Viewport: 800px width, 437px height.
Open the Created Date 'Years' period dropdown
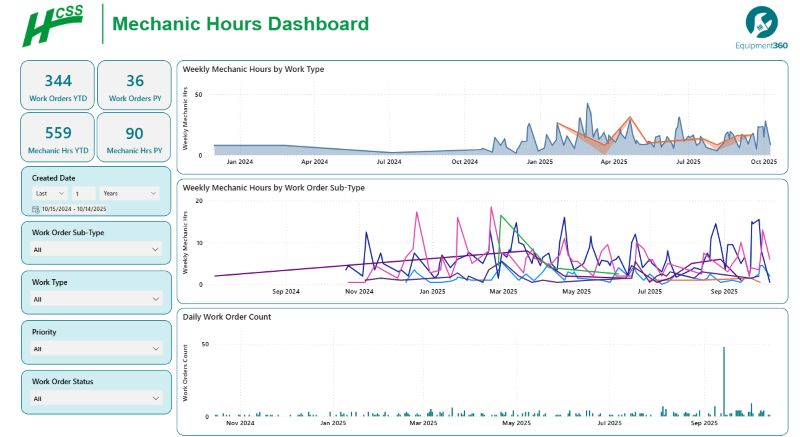130,193
